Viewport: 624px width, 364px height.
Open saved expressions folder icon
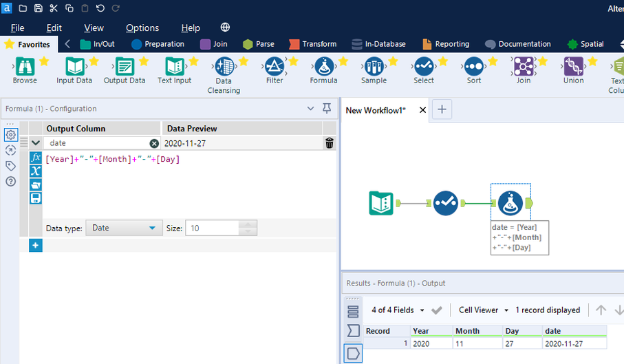tap(35, 184)
